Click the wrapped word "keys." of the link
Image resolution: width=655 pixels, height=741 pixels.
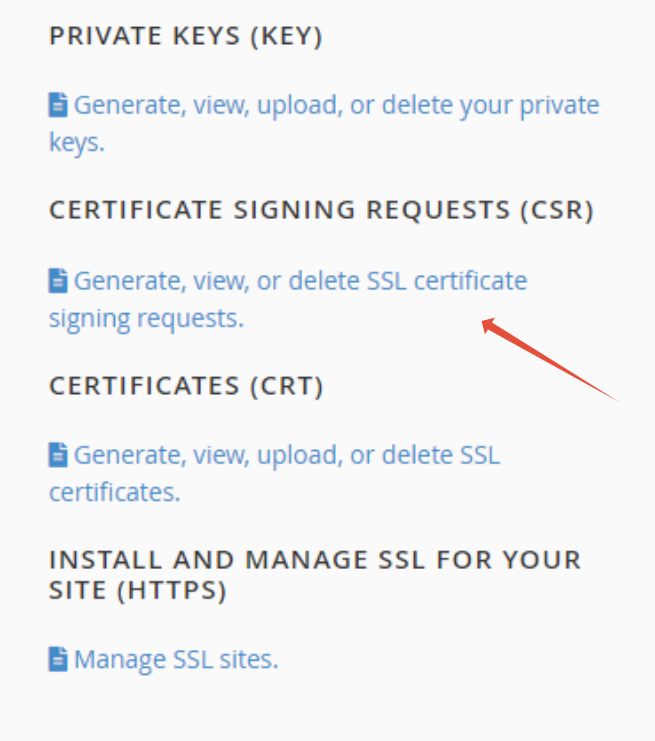[77, 142]
